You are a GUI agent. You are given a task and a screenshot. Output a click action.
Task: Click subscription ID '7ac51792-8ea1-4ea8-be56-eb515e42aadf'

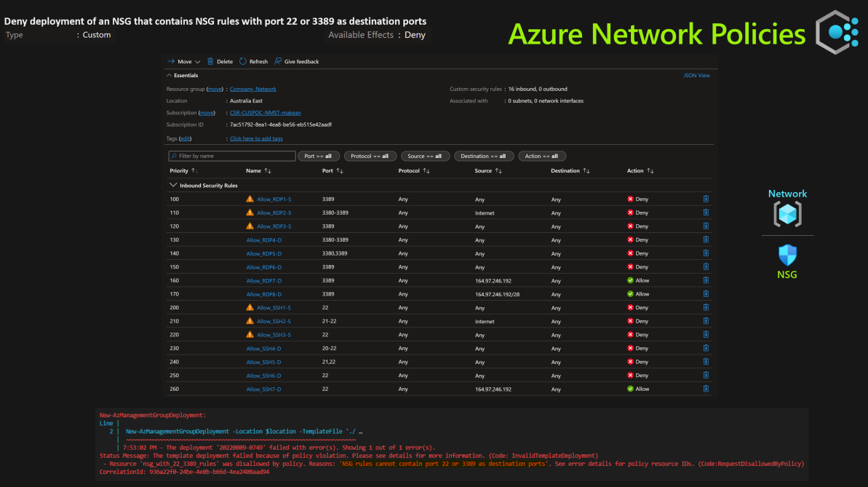(x=281, y=124)
